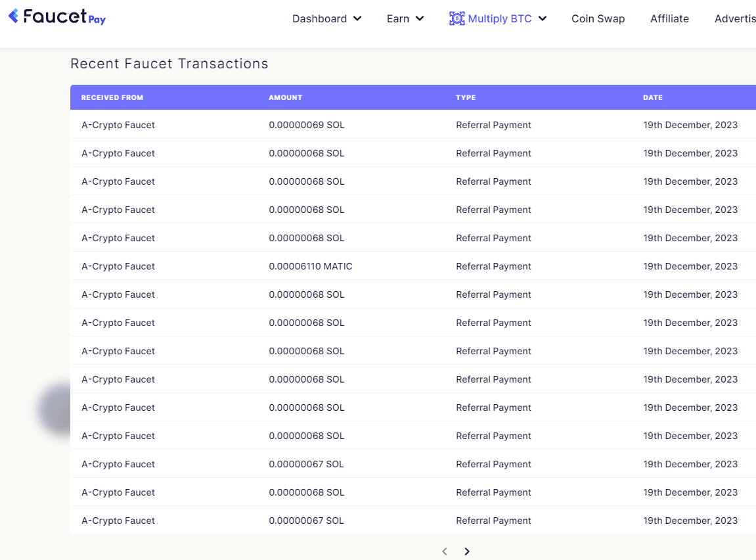Open the Affiliate menu item
This screenshot has height=560, width=756.
[669, 18]
